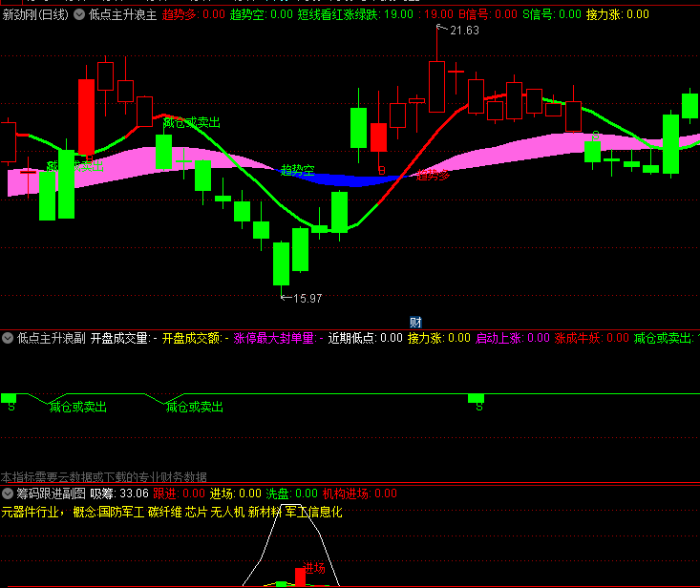Image resolution: width=700 pixels, height=588 pixels.
Task: Click the 涨成牛妖: 0.00 readout
Action: 592,338
